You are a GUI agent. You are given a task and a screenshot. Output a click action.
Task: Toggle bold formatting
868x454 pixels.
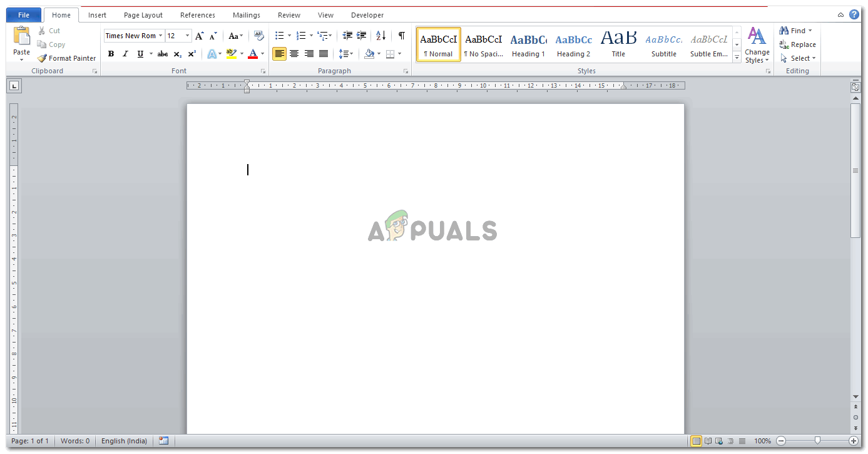(x=111, y=54)
